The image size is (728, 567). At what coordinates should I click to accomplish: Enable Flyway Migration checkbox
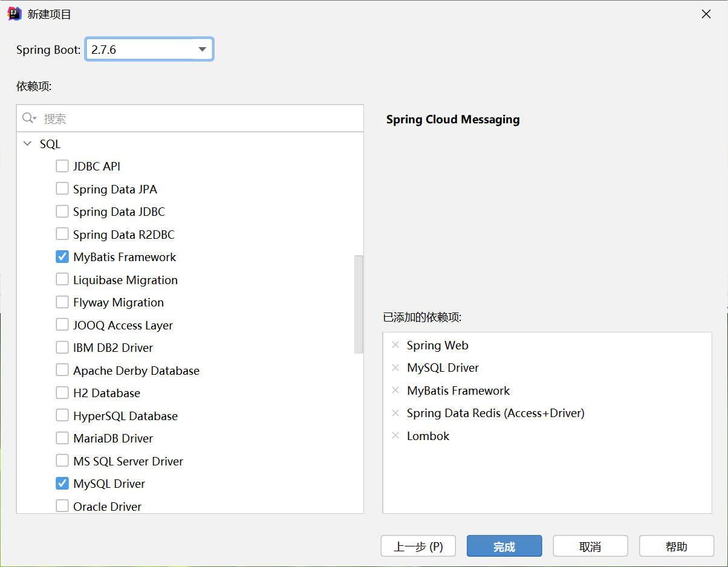[62, 302]
